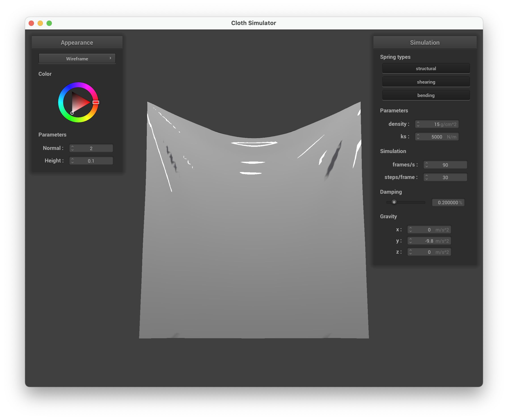This screenshot has width=508, height=420.
Task: Click the steps/frame stepper arrows
Action: pyautogui.click(x=426, y=177)
